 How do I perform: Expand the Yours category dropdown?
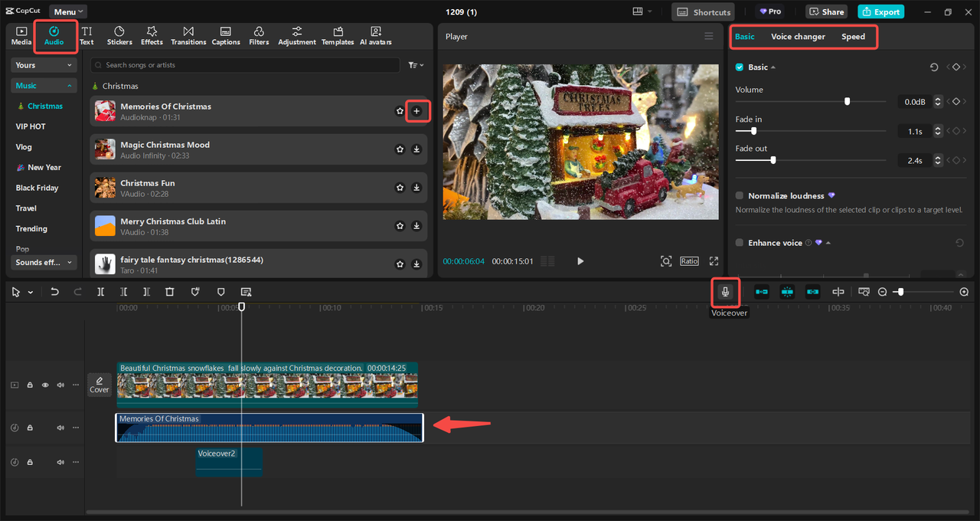(x=45, y=65)
